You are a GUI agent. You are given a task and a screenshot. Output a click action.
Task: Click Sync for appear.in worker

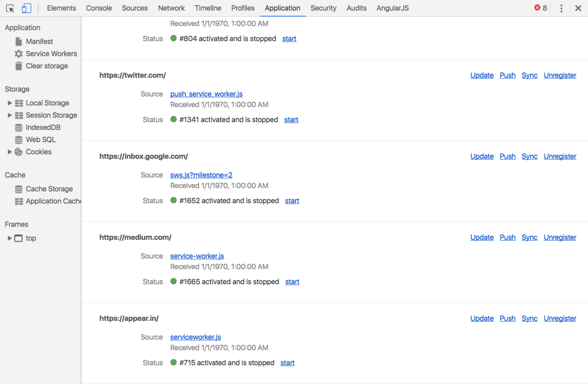[x=530, y=319]
